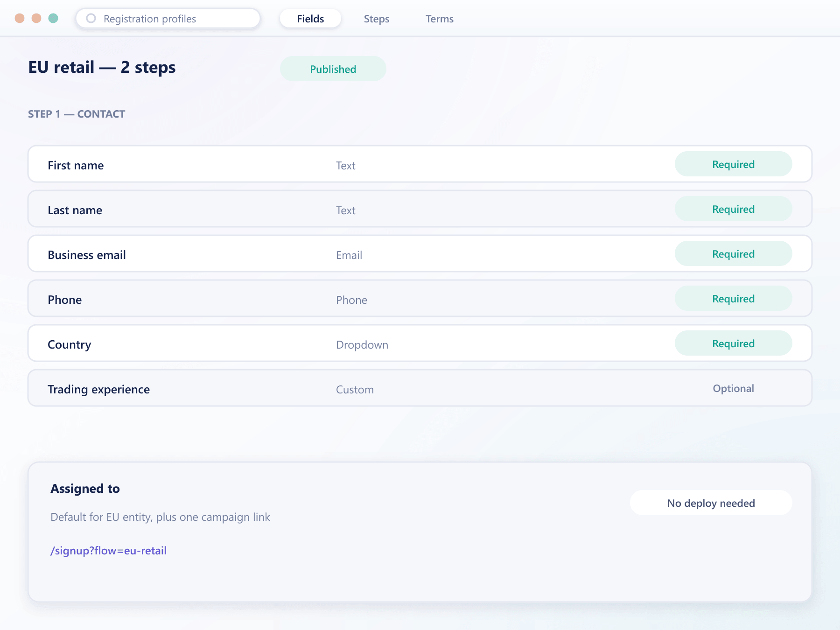Click the Assigned to heading
Screen dimensions: 840x630
(x=85, y=489)
